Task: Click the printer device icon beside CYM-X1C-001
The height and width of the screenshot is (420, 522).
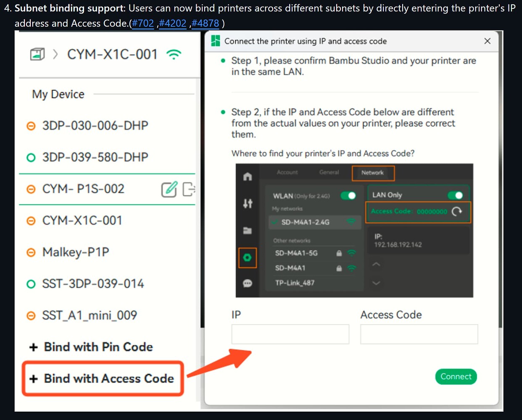Action: click(37, 54)
